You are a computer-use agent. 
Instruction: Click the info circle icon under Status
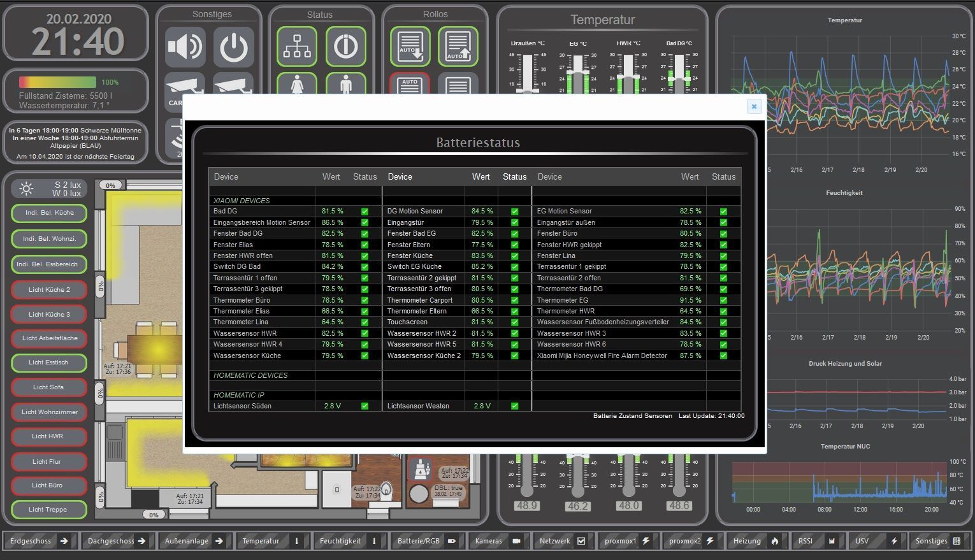pyautogui.click(x=345, y=47)
